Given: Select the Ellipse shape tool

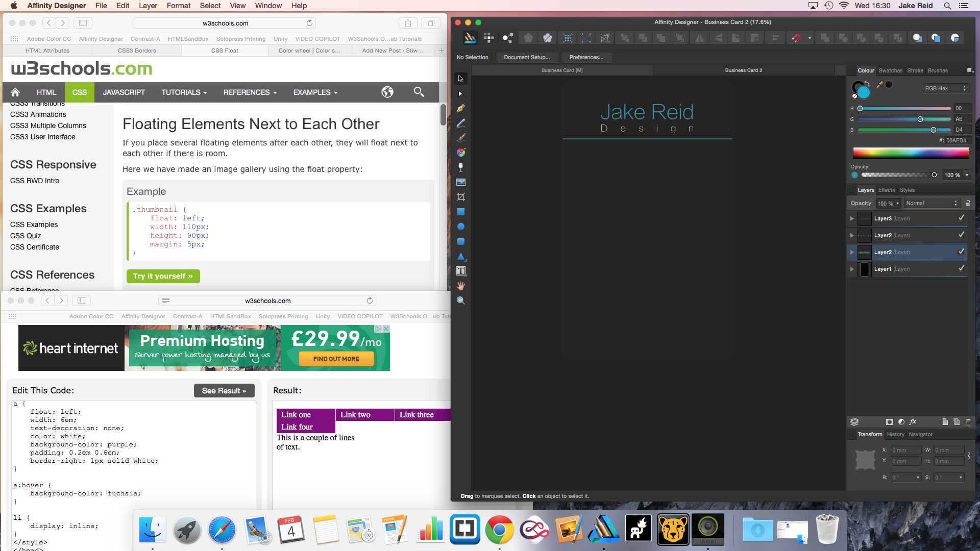Looking at the screenshot, I should click(460, 227).
